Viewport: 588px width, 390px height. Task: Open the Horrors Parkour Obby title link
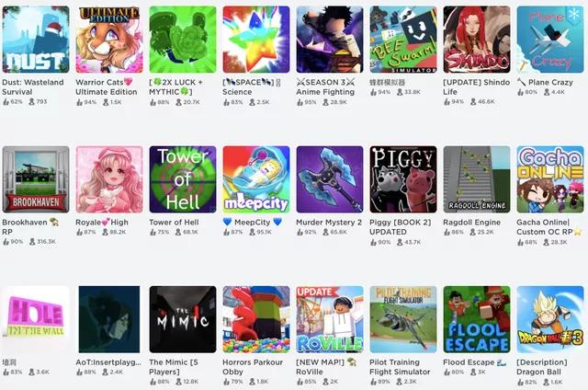[x=253, y=367]
